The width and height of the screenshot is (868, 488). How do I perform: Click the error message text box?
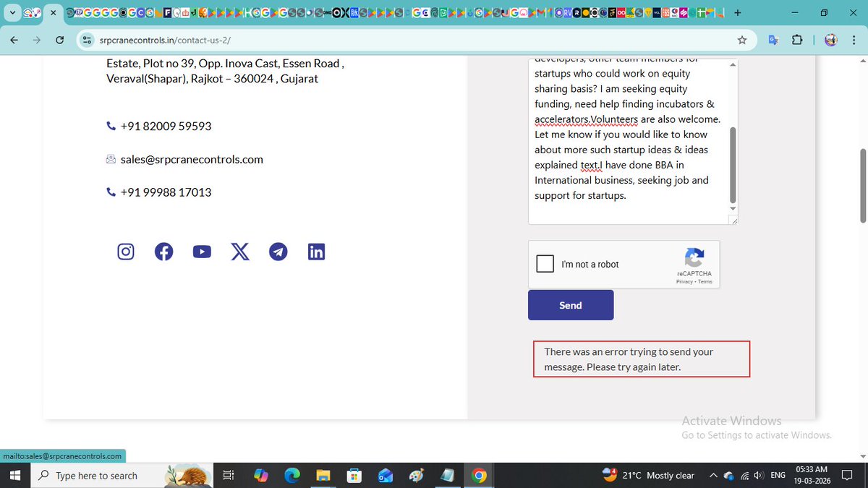pyautogui.click(x=642, y=359)
